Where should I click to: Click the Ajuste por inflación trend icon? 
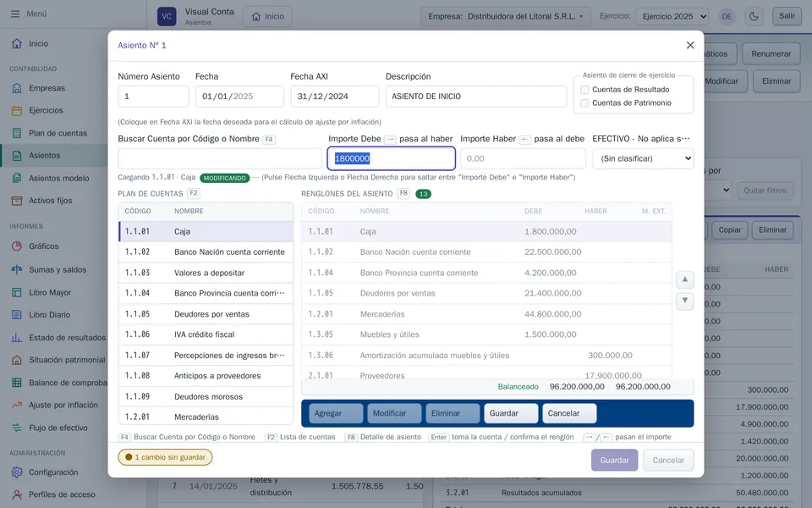[17, 405]
